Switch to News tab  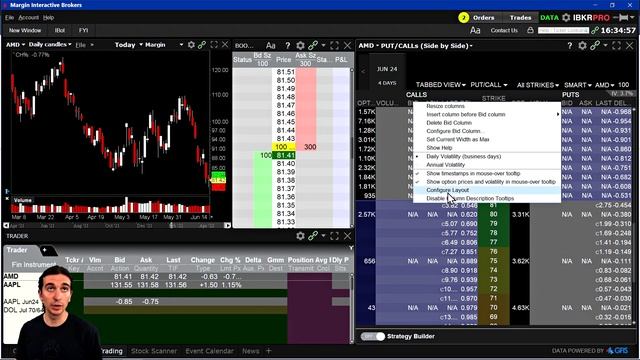click(250, 351)
